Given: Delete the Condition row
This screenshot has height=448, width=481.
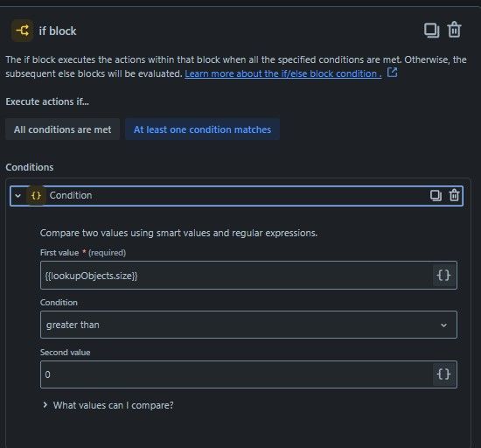Looking at the screenshot, I should coord(454,195).
